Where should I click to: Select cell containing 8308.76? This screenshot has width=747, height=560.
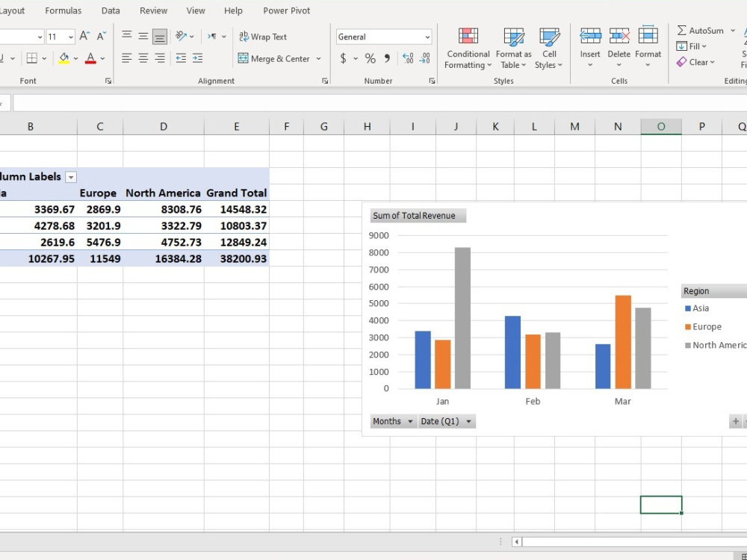pos(164,210)
